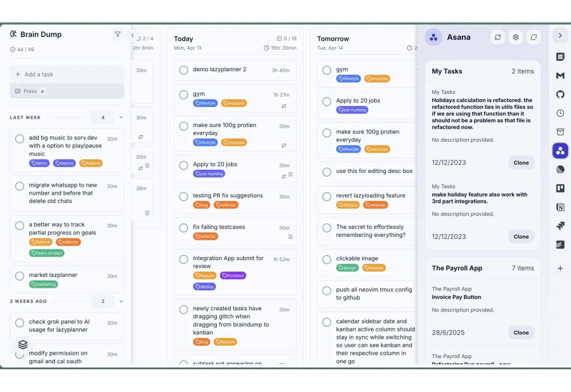Open the Linear integration icon

pyautogui.click(x=560, y=169)
